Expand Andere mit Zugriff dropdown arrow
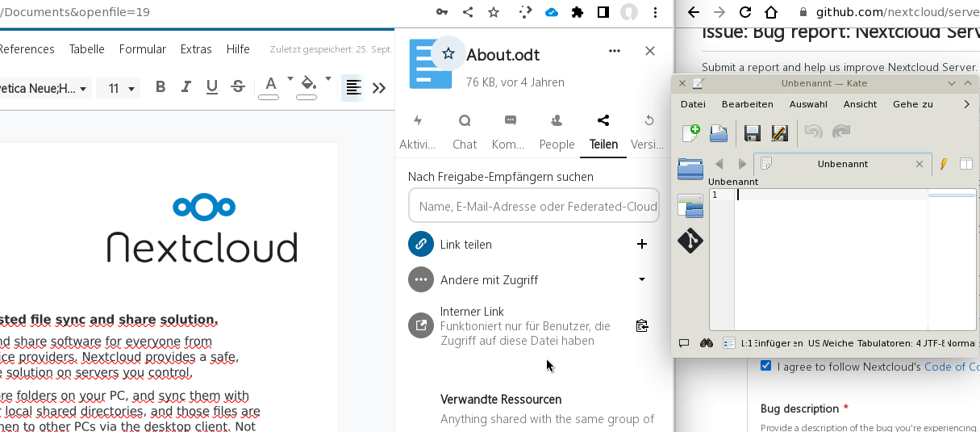Screen dimensions: 980x432 tap(642, 279)
